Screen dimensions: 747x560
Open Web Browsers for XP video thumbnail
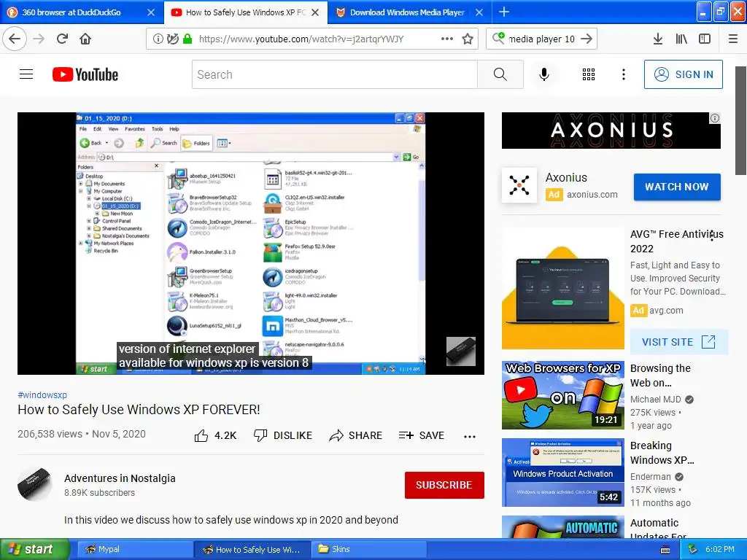562,394
